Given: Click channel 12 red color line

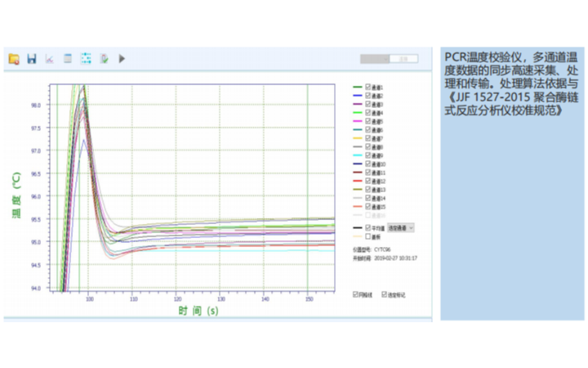Looking at the screenshot, I should 358,181.
